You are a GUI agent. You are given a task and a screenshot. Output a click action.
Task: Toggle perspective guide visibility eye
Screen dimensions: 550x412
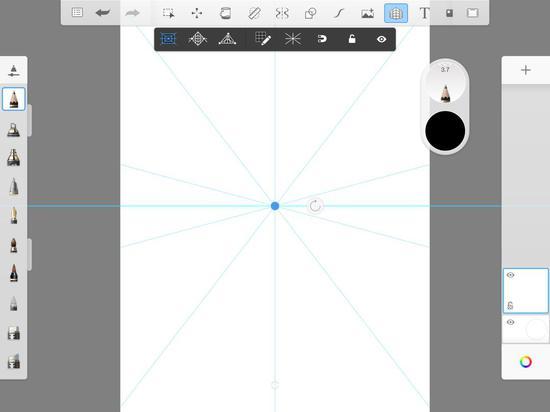[x=381, y=39]
